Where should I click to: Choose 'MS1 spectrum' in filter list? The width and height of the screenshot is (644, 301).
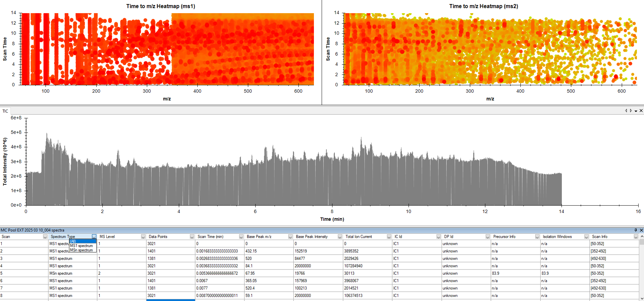pos(81,246)
